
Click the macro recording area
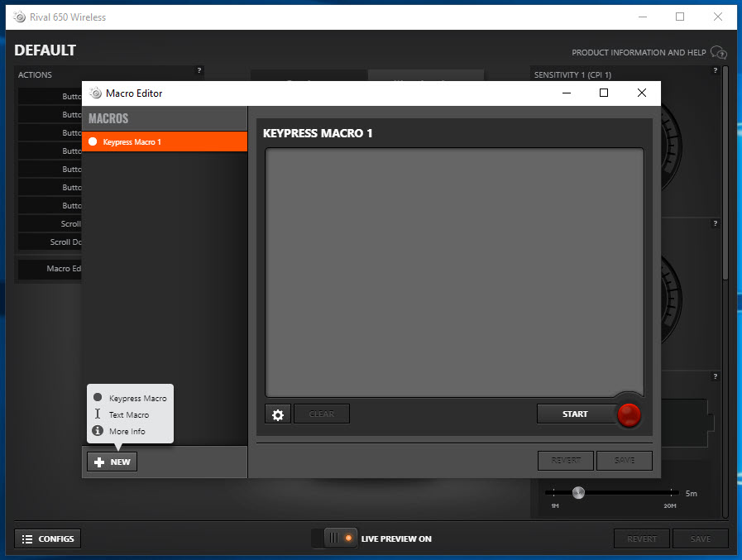(454, 273)
